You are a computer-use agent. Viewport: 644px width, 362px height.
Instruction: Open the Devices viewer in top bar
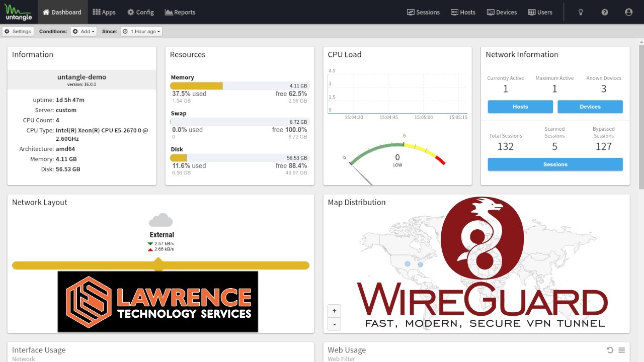(x=502, y=12)
